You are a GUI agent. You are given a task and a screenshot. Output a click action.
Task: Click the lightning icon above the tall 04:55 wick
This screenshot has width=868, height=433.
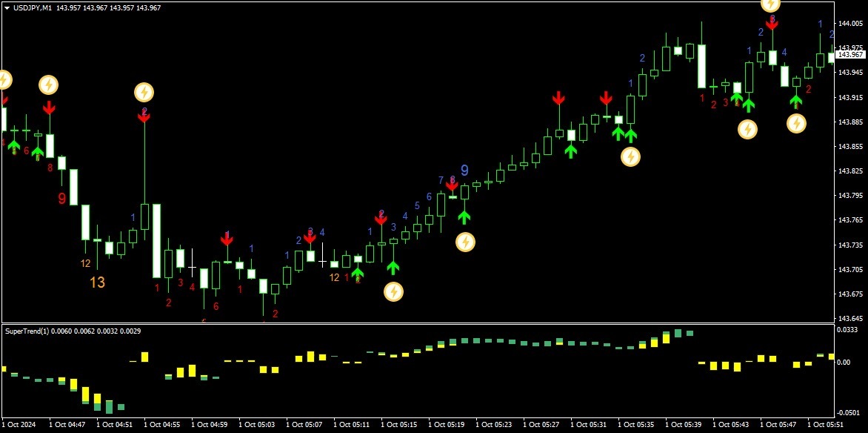point(144,92)
